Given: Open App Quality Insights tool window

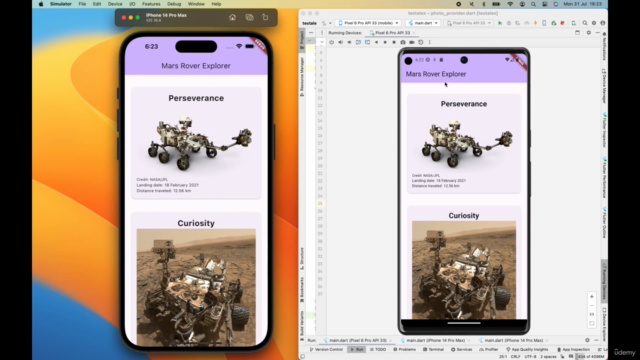Looking at the screenshot, I should click(527, 349).
